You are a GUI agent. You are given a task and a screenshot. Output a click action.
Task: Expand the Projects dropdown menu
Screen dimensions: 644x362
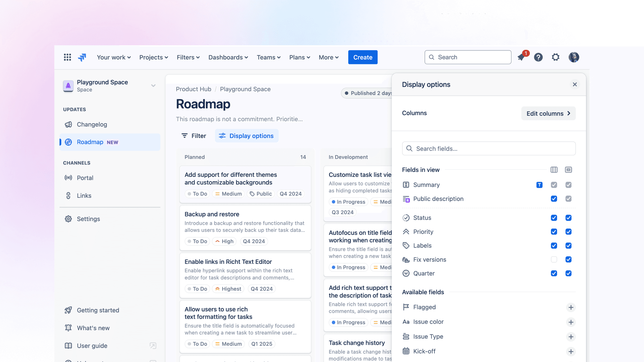(153, 57)
